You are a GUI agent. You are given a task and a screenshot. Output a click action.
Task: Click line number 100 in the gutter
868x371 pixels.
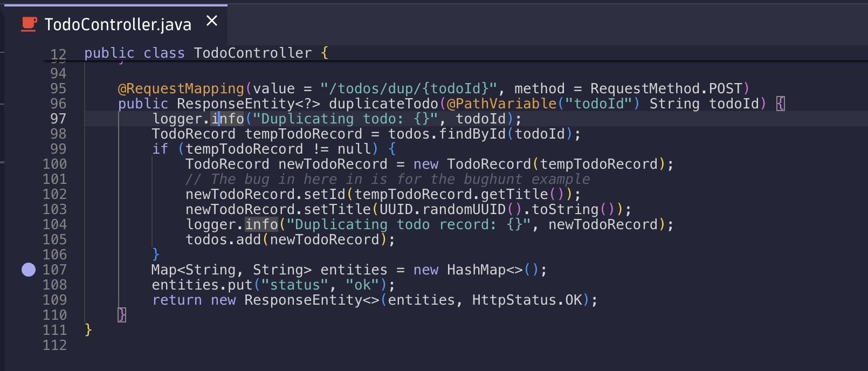pyautogui.click(x=55, y=164)
